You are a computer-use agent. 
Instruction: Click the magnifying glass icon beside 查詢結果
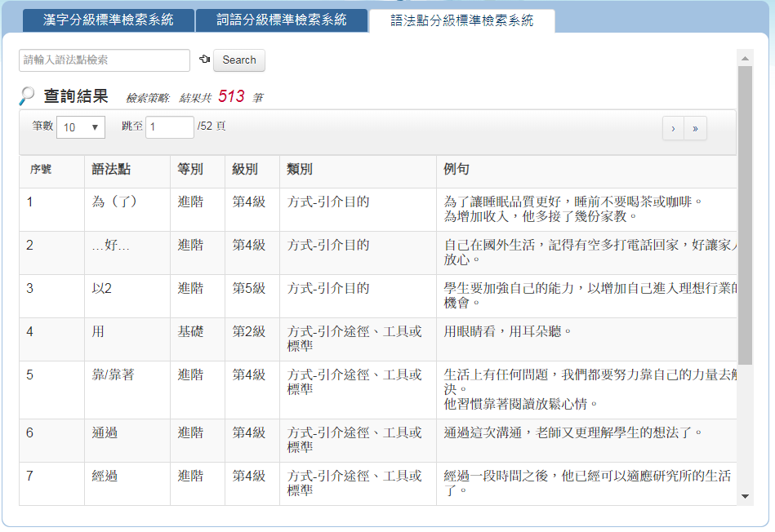(x=27, y=96)
